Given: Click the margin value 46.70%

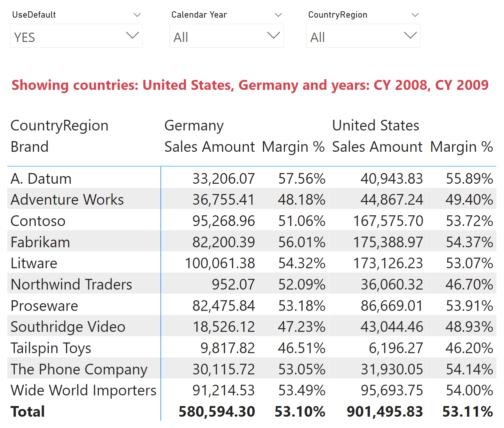Looking at the screenshot, I should (x=469, y=285).
